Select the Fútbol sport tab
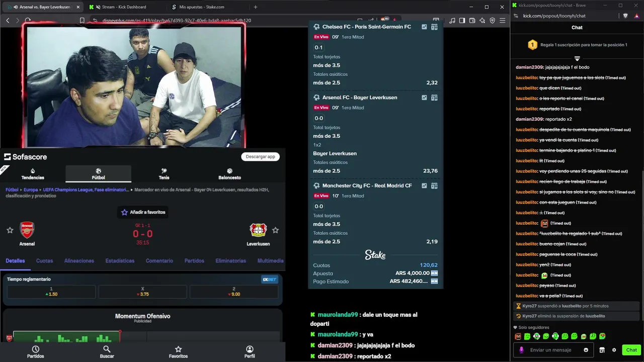 (98, 174)
